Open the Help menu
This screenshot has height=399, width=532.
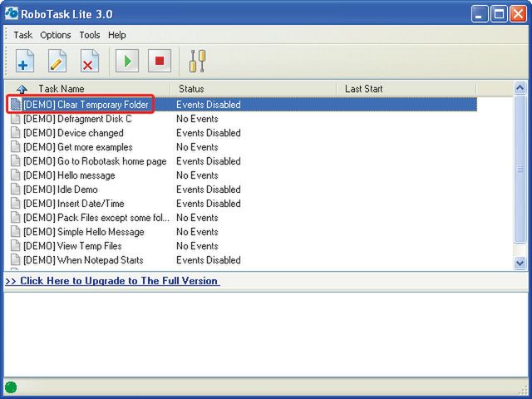[116, 35]
